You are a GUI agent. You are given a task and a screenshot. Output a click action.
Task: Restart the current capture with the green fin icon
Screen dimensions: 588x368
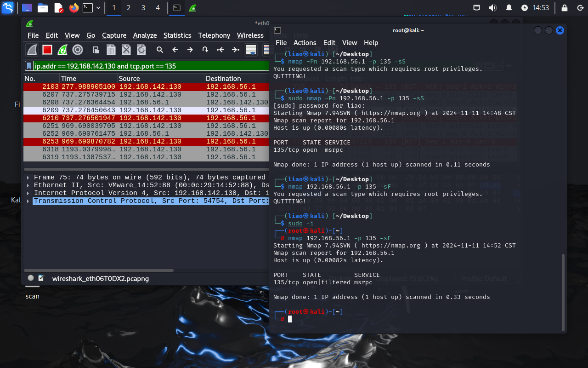62,50
